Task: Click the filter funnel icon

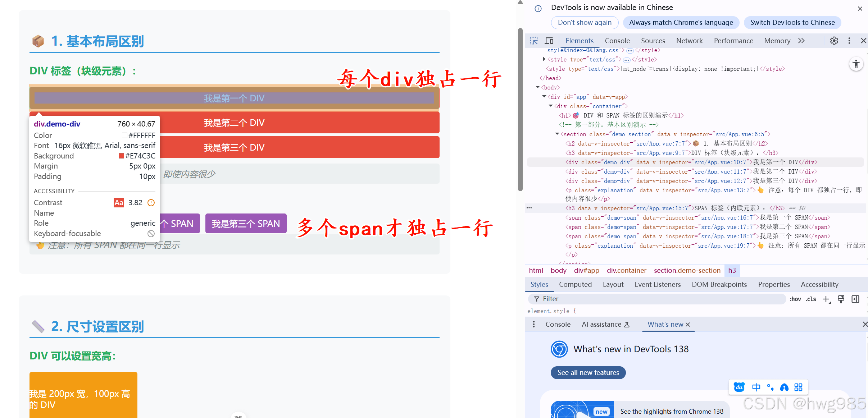Action: [x=537, y=299]
